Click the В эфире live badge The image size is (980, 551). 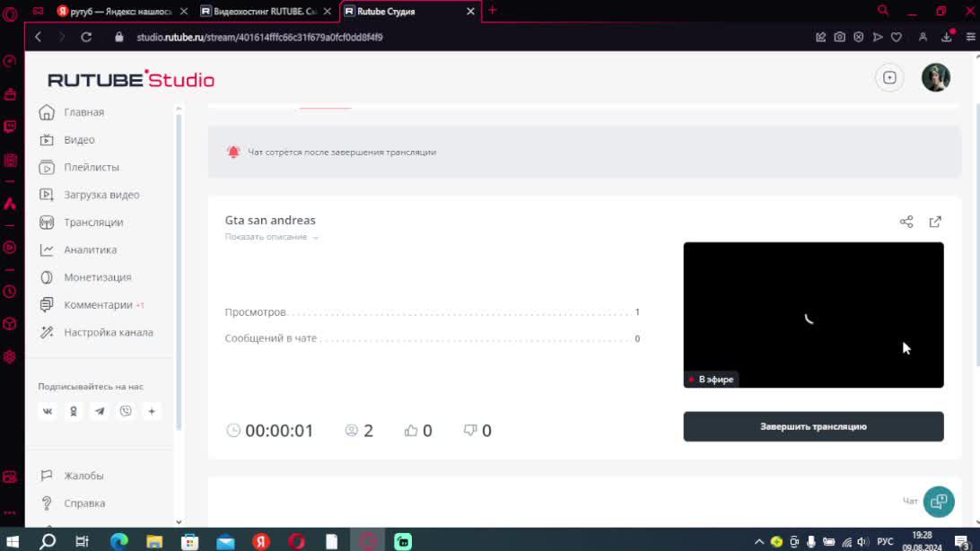pos(712,380)
